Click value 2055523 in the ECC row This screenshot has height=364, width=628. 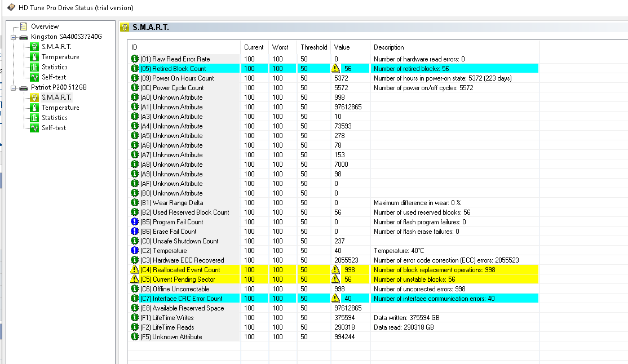coord(346,260)
